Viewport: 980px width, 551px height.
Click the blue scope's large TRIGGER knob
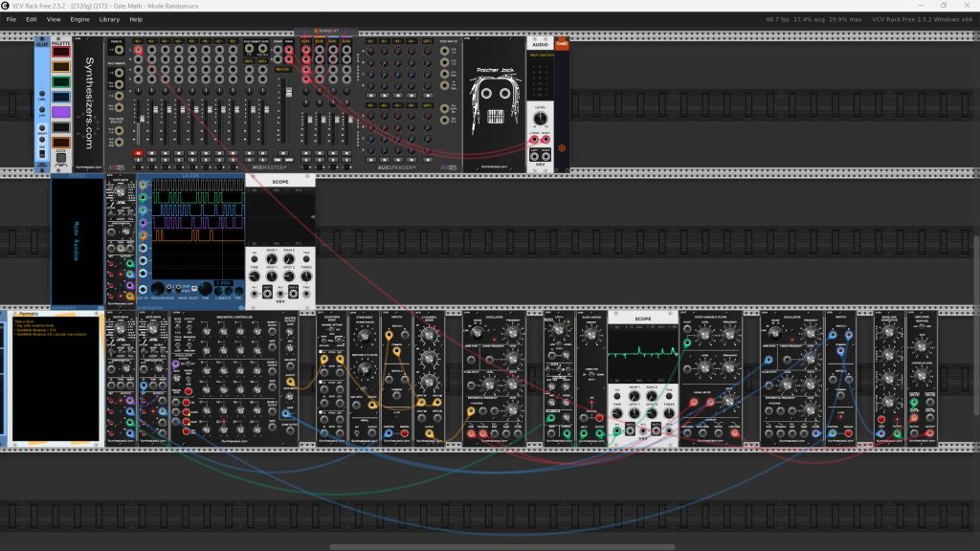point(158,289)
